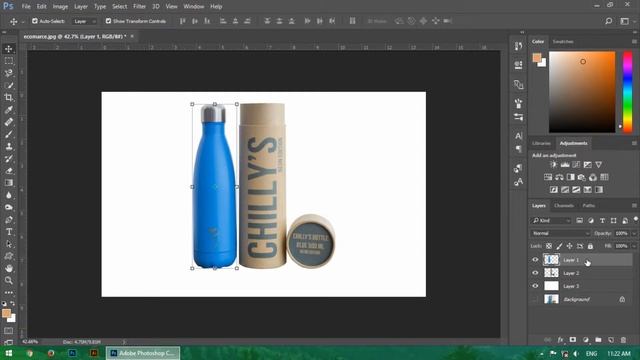The image size is (640, 360).
Task: Open the Adjustments panel flyout menu
Action: click(634, 143)
